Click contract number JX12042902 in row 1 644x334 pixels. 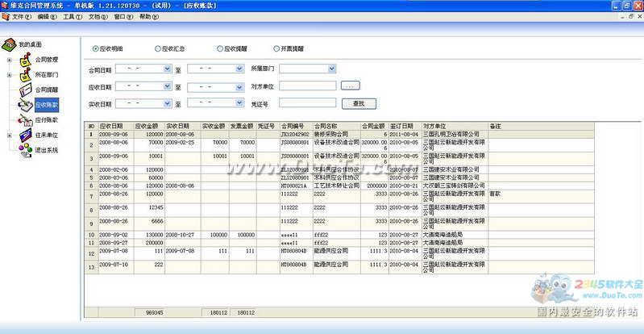click(x=295, y=135)
